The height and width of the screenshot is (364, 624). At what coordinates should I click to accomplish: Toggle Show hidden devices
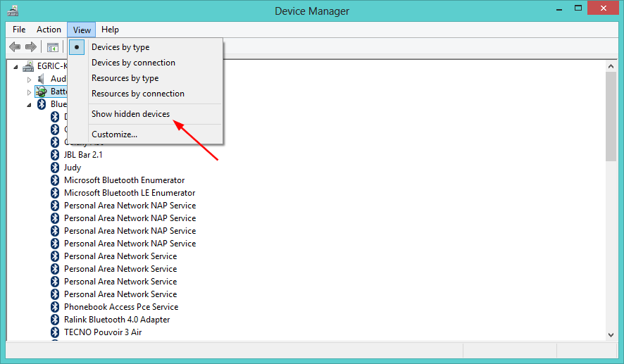click(x=145, y=114)
